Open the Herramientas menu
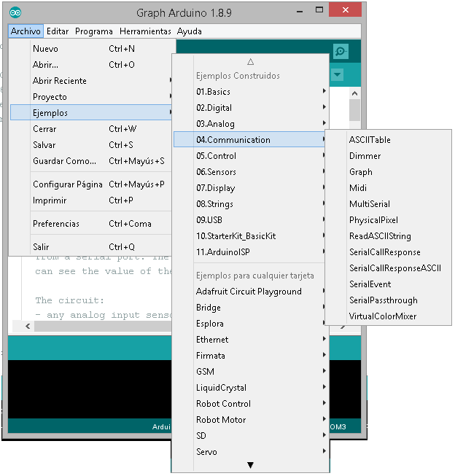 145,31
